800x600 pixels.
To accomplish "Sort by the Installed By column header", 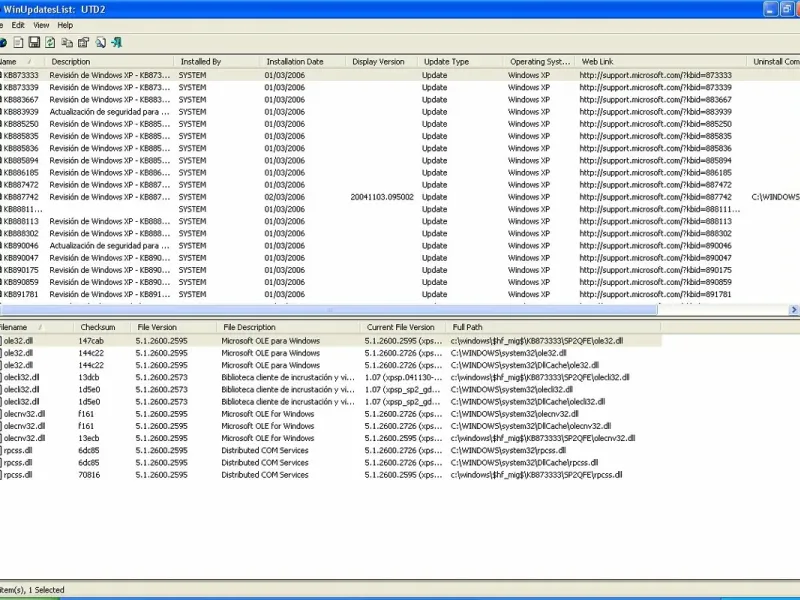I will click(x=217, y=62).
